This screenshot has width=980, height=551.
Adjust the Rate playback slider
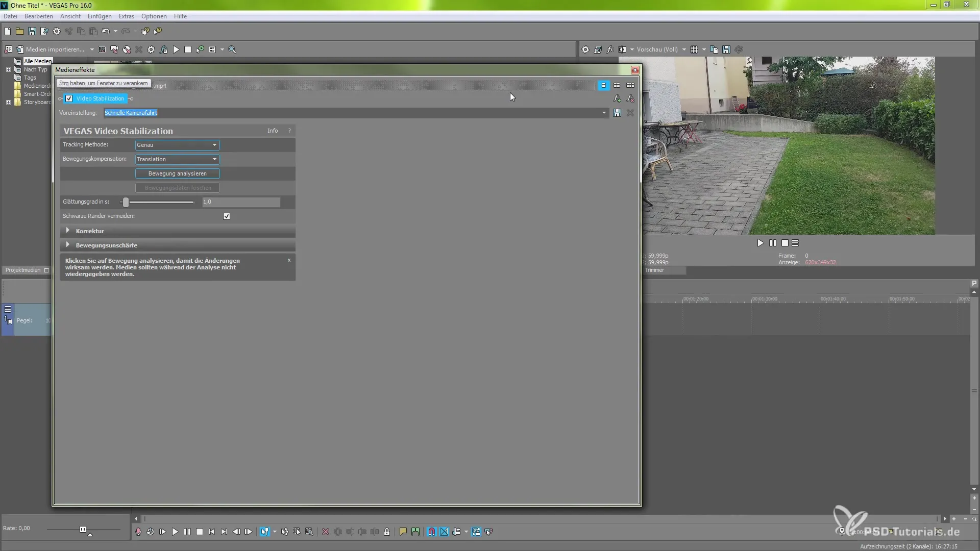[x=83, y=530]
